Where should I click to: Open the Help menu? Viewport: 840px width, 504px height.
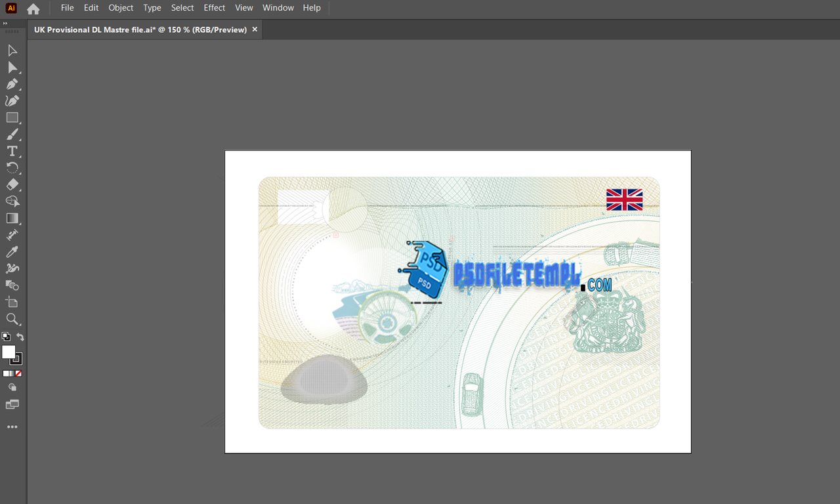(x=312, y=8)
